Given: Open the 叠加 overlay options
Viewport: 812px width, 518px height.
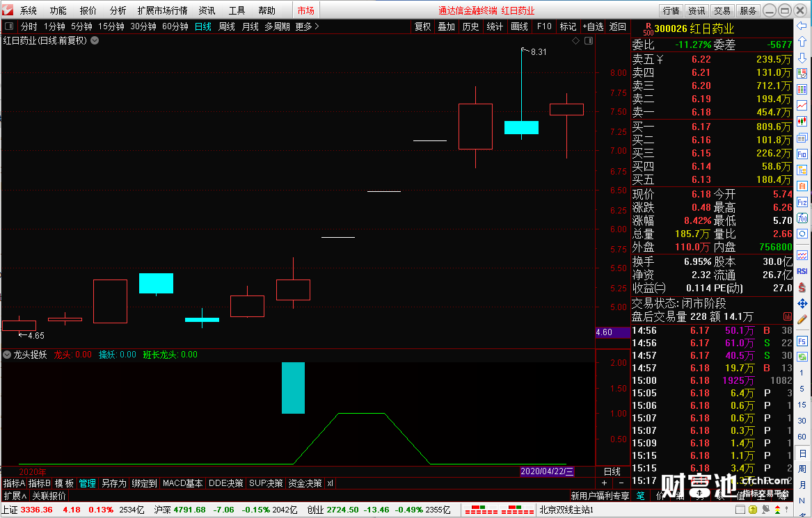Looking at the screenshot, I should (x=447, y=26).
